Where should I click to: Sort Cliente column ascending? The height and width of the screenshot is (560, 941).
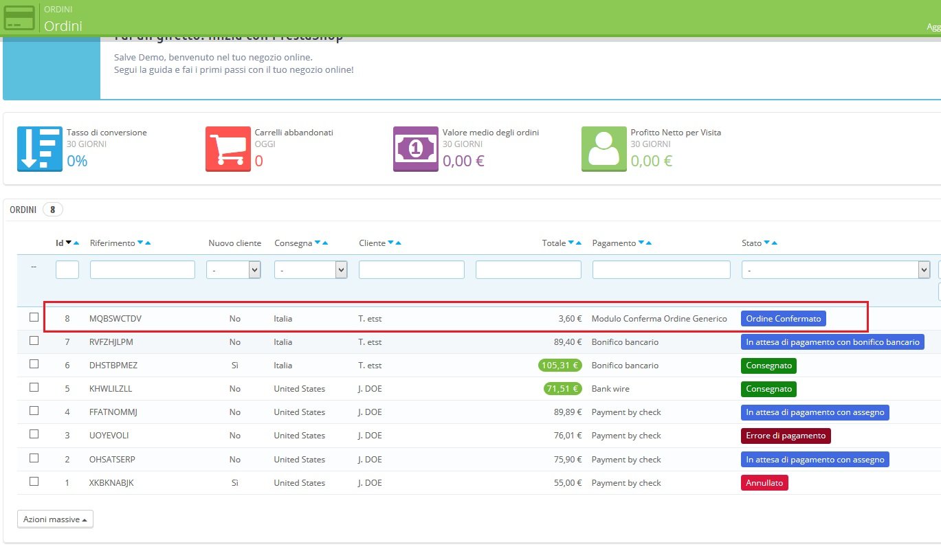(399, 243)
